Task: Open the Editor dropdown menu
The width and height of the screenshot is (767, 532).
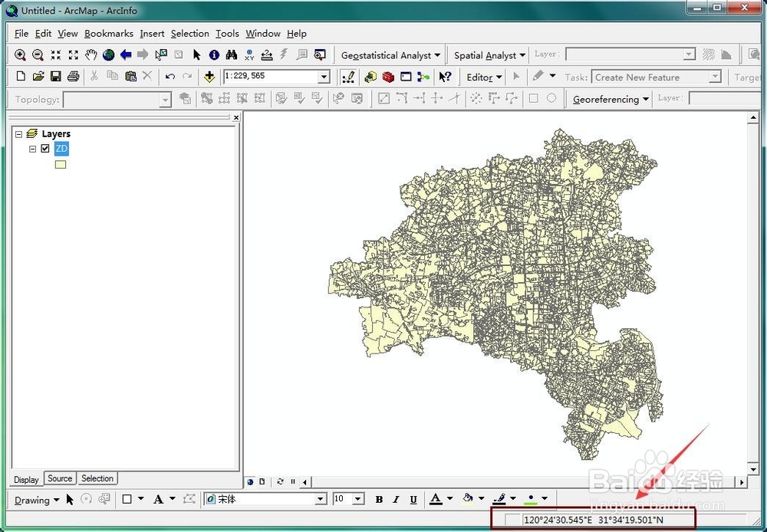Action: click(x=484, y=77)
